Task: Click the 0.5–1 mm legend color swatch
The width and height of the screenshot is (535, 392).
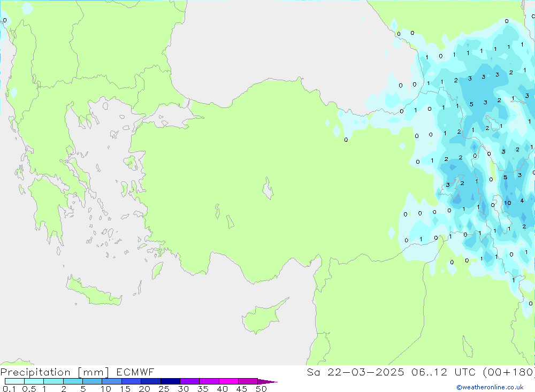Action: coord(34,381)
